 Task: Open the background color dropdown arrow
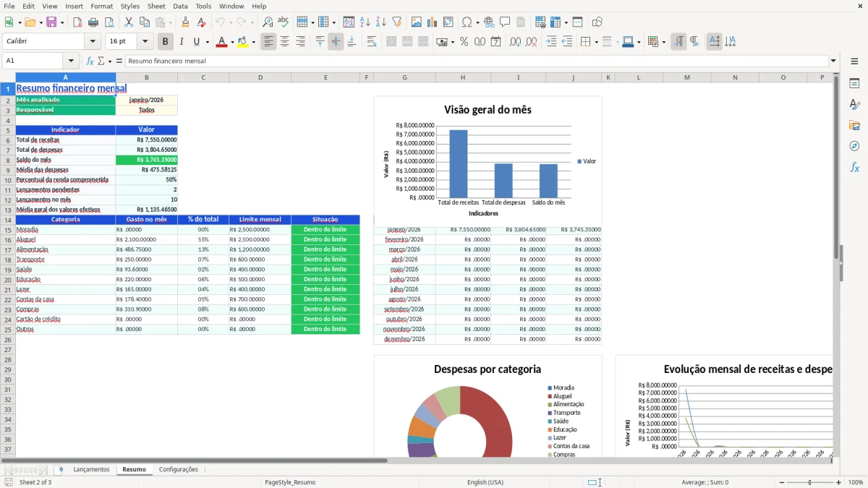click(x=253, y=42)
